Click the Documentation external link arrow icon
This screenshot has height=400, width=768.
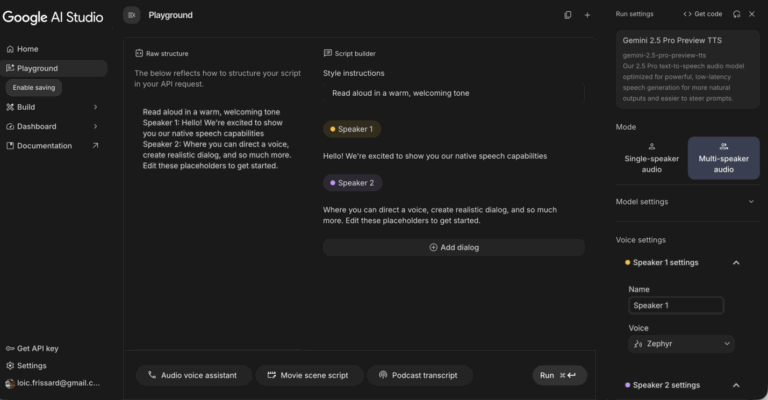[96, 145]
